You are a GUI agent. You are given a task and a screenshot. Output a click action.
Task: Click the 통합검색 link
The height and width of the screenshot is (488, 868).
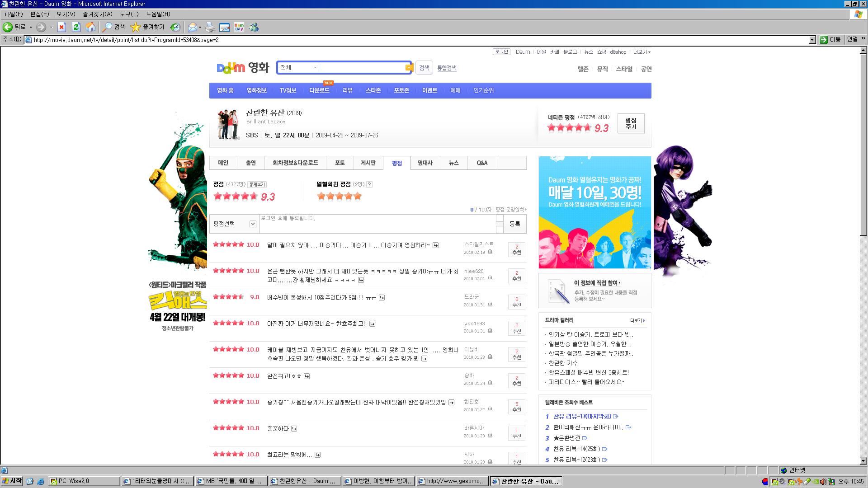click(446, 68)
